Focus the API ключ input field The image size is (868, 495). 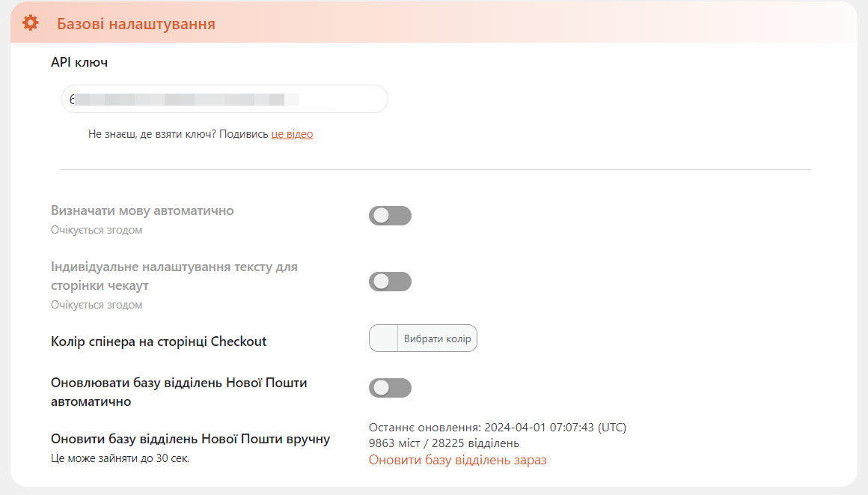[224, 99]
